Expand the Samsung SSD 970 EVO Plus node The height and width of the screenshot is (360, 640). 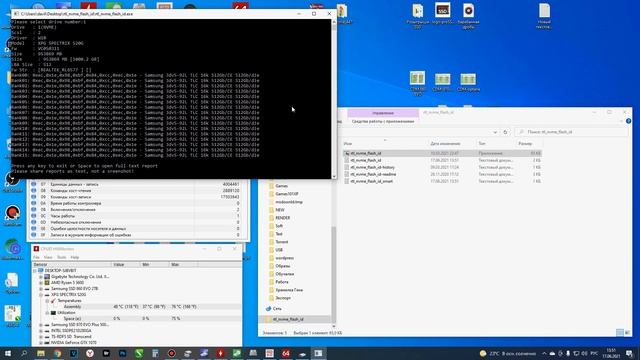pos(41,325)
